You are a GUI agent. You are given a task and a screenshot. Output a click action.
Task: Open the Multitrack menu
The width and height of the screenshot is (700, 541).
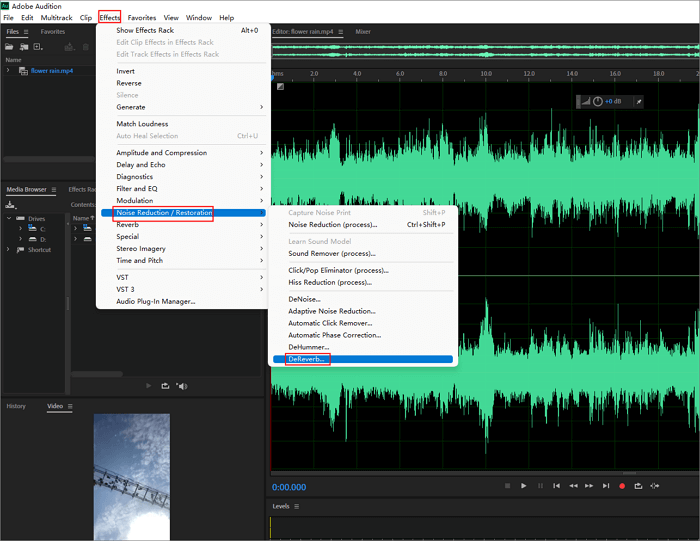56,18
